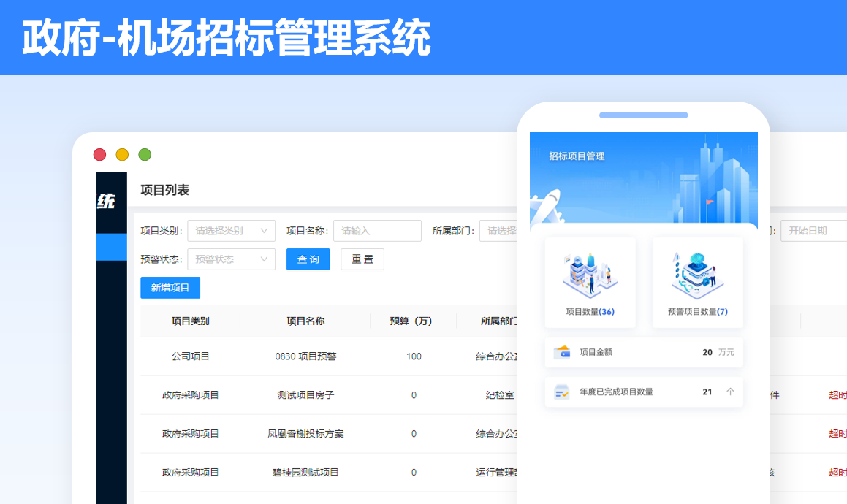Click the 纪检室 department cell
The image size is (847, 504).
pyautogui.click(x=500, y=395)
